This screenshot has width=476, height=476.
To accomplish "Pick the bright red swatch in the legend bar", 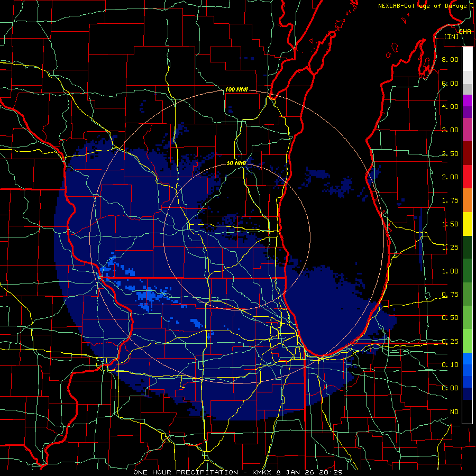I will click(x=467, y=177).
